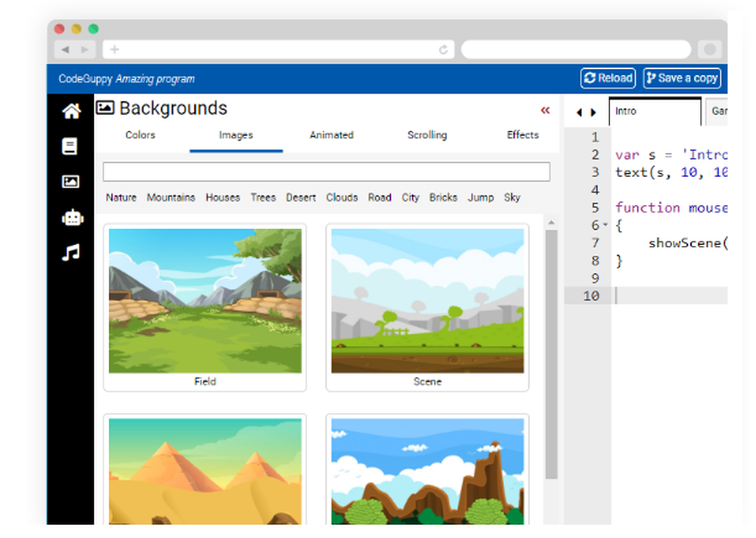Switch to the Images tab
This screenshot has height=538, width=756.
point(236,135)
